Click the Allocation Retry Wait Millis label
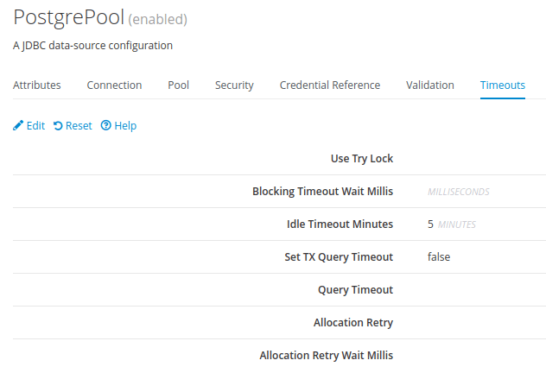Screen dimensions: 546x392 click(x=326, y=355)
